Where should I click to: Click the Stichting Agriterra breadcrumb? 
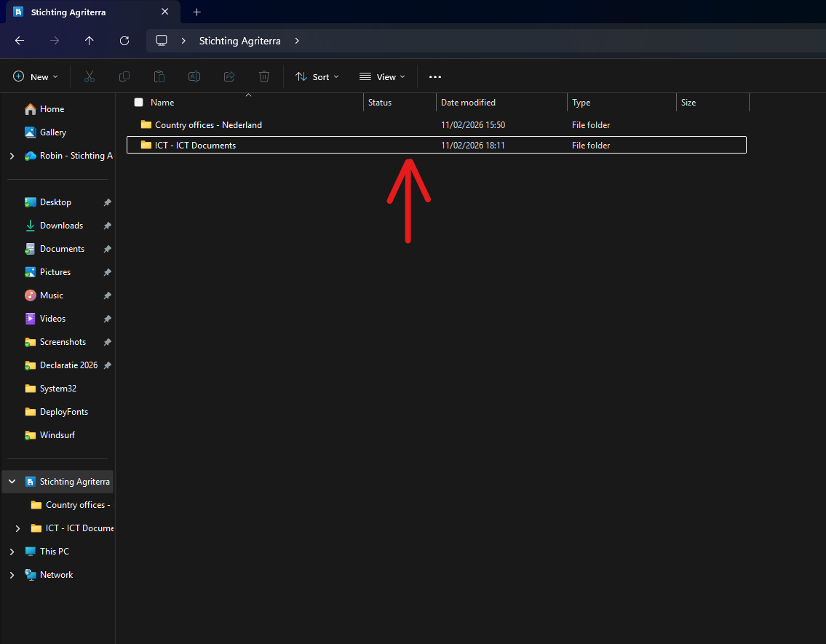coord(239,41)
